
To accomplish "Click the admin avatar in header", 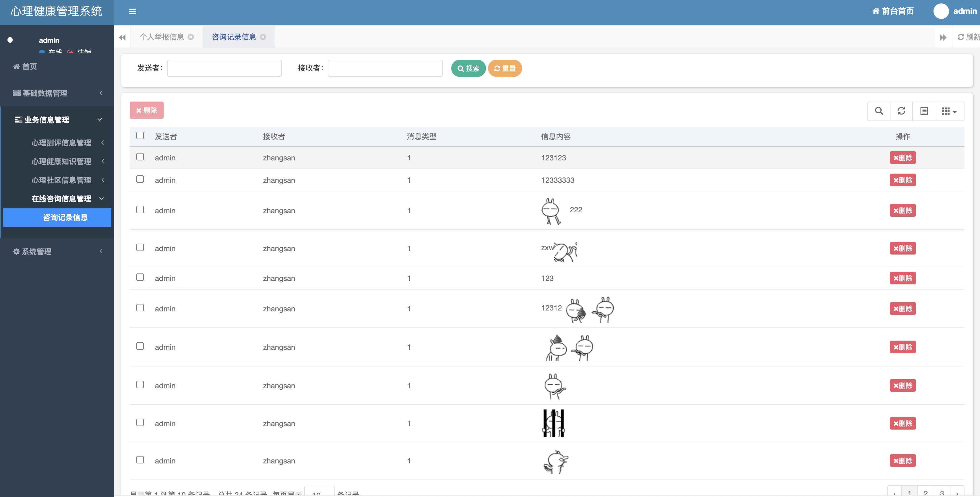I will [941, 11].
